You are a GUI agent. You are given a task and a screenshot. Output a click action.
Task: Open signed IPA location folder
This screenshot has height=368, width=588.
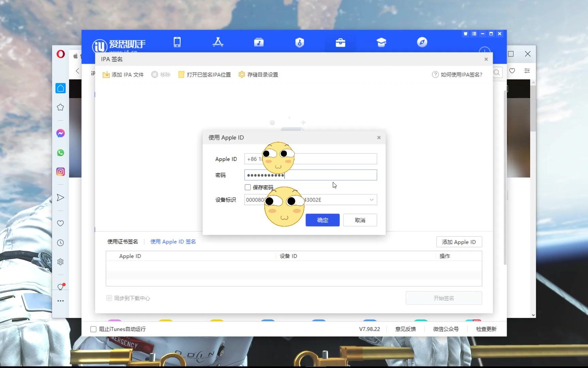point(205,75)
